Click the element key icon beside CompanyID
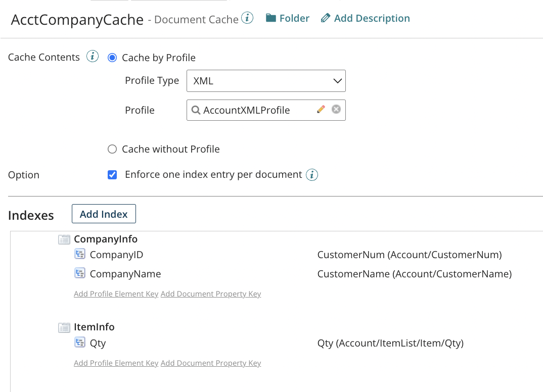The height and width of the screenshot is (392, 543). coord(80,254)
